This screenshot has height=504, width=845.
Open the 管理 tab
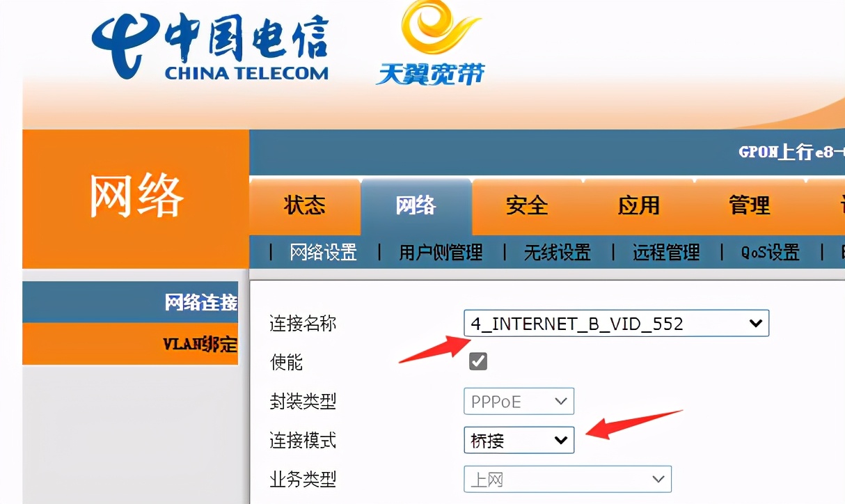[750, 206]
